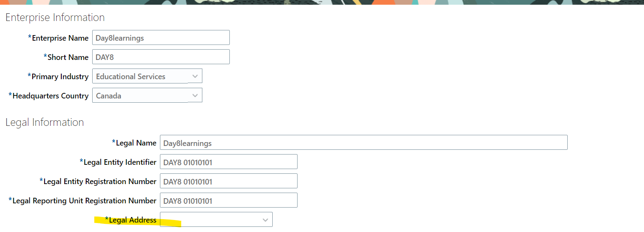The width and height of the screenshot is (644, 232).
Task: Select the Legal Reporting Unit Registration Number field
Action: pyautogui.click(x=229, y=201)
